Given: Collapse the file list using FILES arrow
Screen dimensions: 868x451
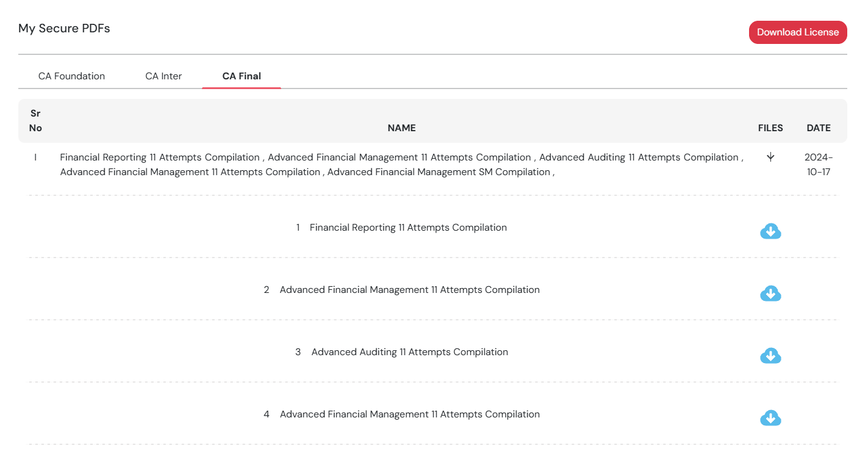Looking at the screenshot, I should point(770,157).
